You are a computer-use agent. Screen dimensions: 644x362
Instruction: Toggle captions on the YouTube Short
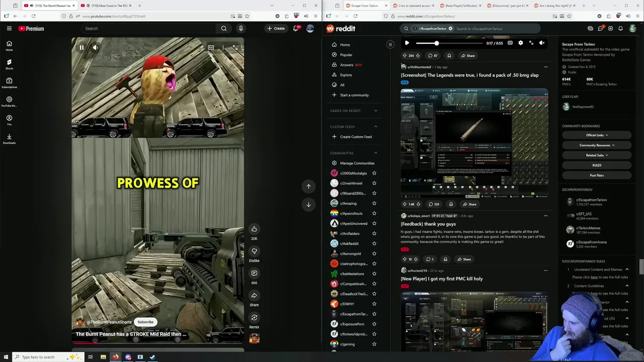coord(211,48)
